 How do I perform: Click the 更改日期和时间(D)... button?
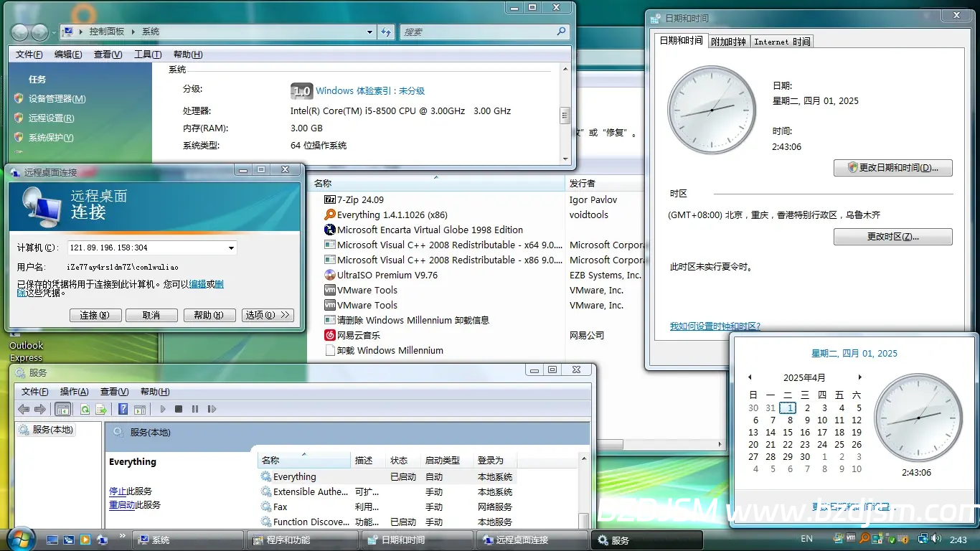pyautogui.click(x=893, y=168)
